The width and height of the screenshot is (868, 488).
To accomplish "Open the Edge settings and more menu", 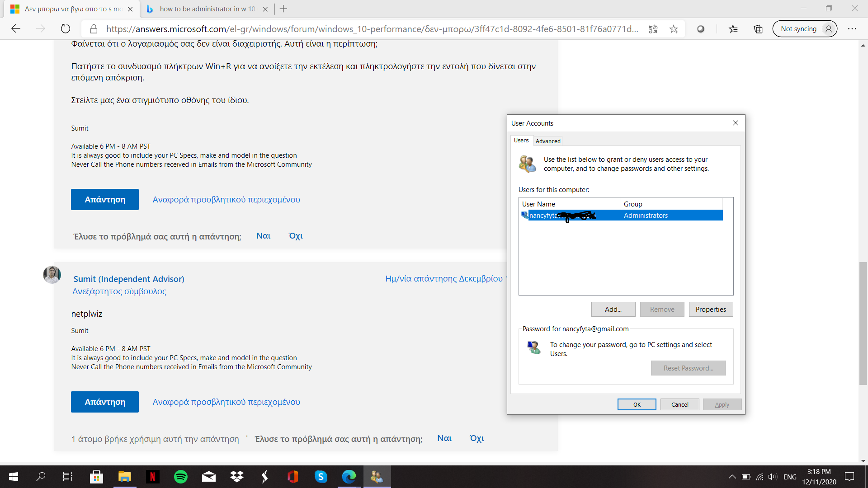I will coord(852,29).
